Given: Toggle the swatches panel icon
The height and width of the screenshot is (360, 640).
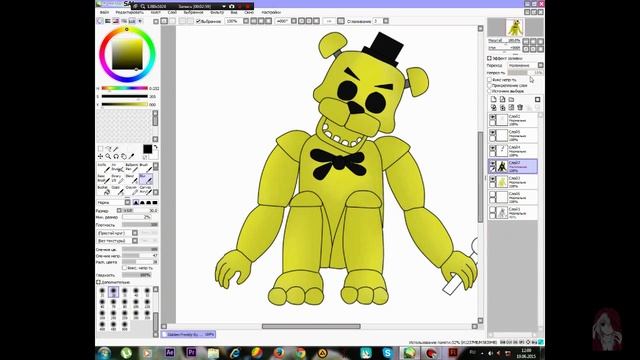Looking at the screenshot, I should pyautogui.click(x=132, y=21).
